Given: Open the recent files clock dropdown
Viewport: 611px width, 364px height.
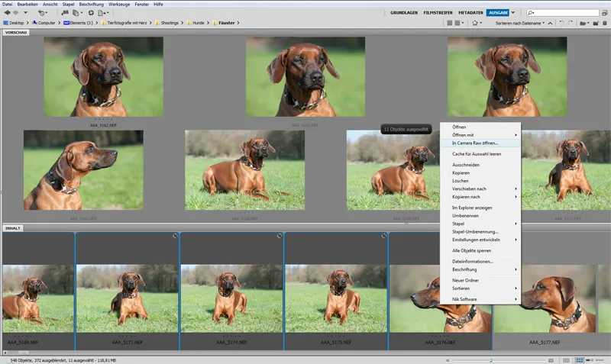Looking at the screenshot, I should click(x=42, y=13).
